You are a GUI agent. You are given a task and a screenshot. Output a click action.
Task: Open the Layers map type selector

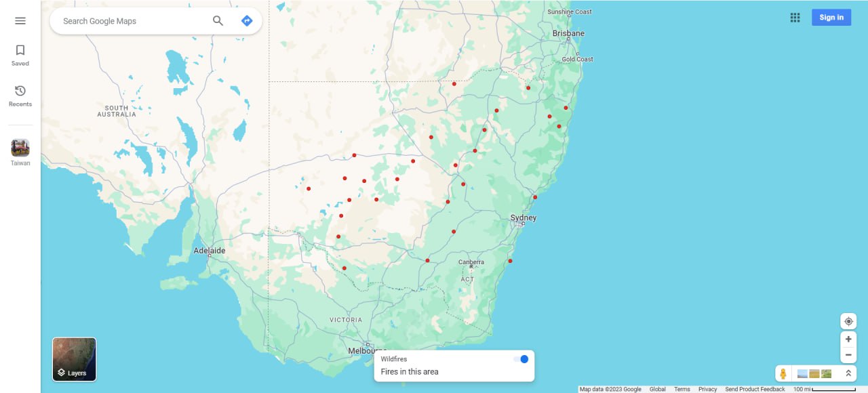click(74, 359)
